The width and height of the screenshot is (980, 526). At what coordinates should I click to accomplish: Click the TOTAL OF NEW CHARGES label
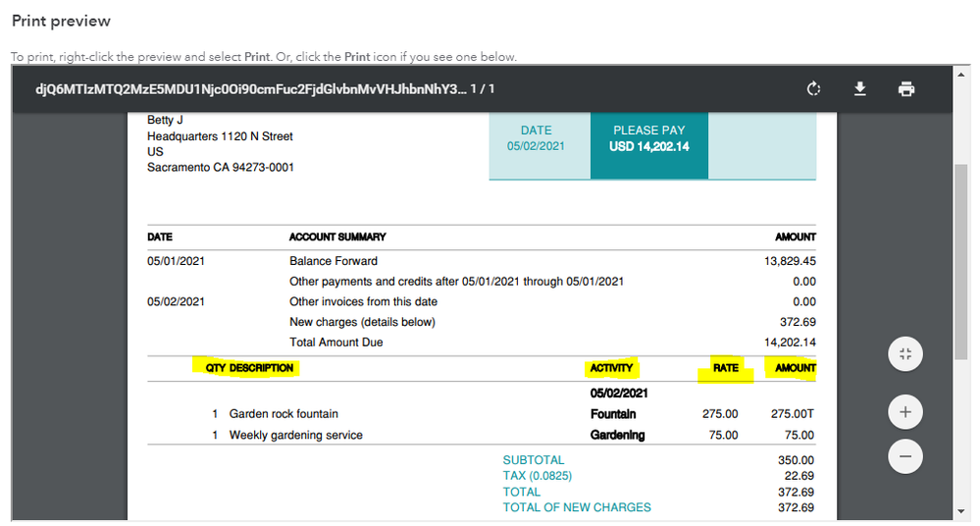click(577, 507)
